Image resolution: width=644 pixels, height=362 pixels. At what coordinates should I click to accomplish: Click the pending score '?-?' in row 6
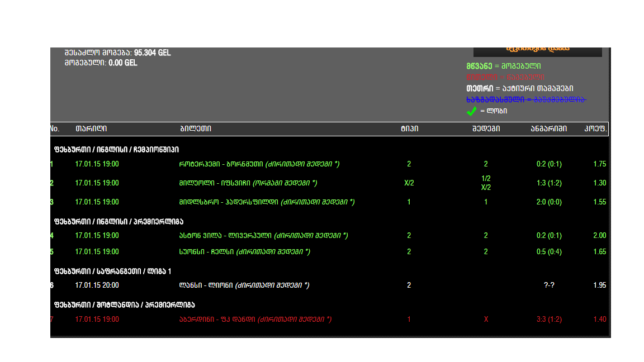549,285
